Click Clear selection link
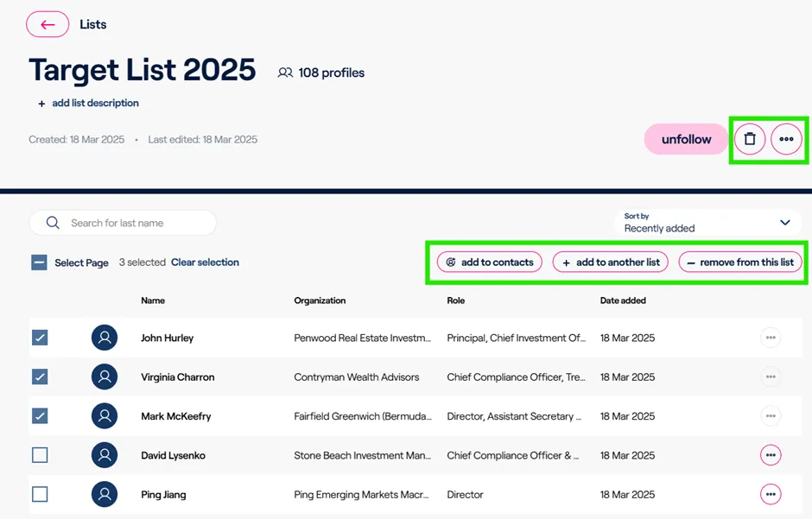 205,263
